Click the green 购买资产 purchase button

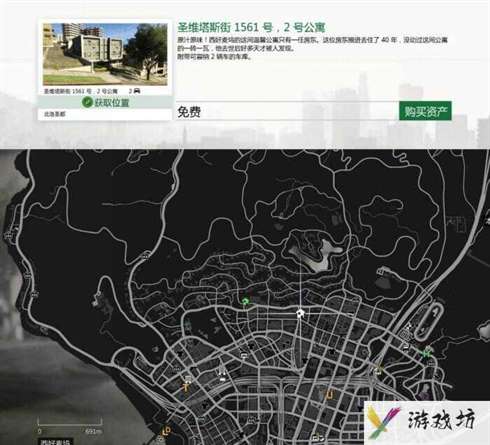[425, 111]
